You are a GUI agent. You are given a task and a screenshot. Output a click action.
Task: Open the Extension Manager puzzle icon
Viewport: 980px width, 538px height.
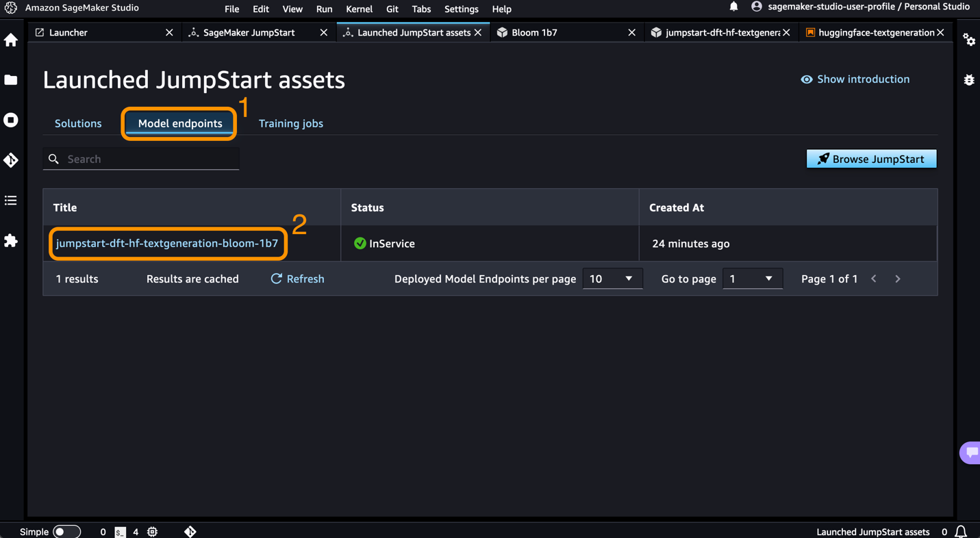(11, 240)
